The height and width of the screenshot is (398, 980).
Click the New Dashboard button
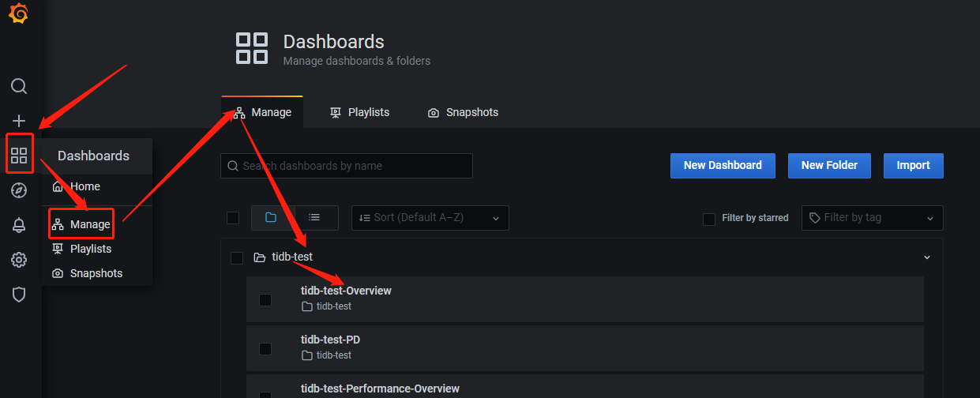pyautogui.click(x=723, y=165)
